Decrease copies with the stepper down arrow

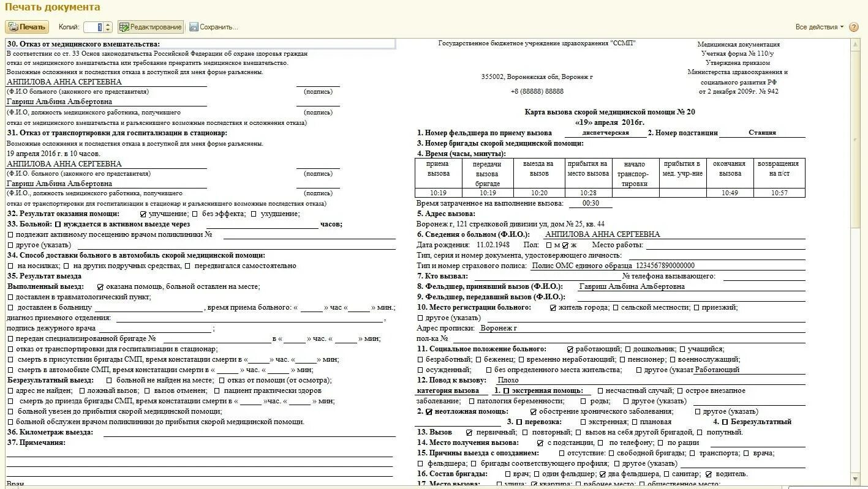pyautogui.click(x=108, y=30)
